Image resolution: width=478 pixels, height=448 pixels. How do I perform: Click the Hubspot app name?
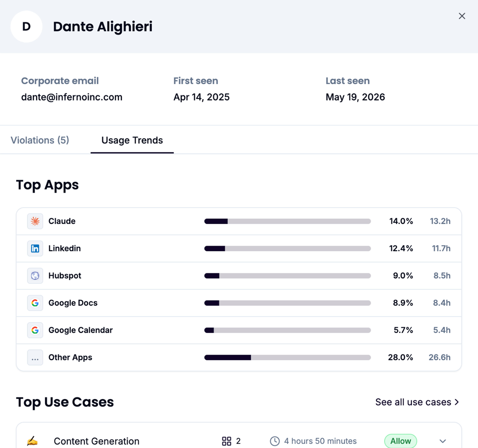coord(65,276)
